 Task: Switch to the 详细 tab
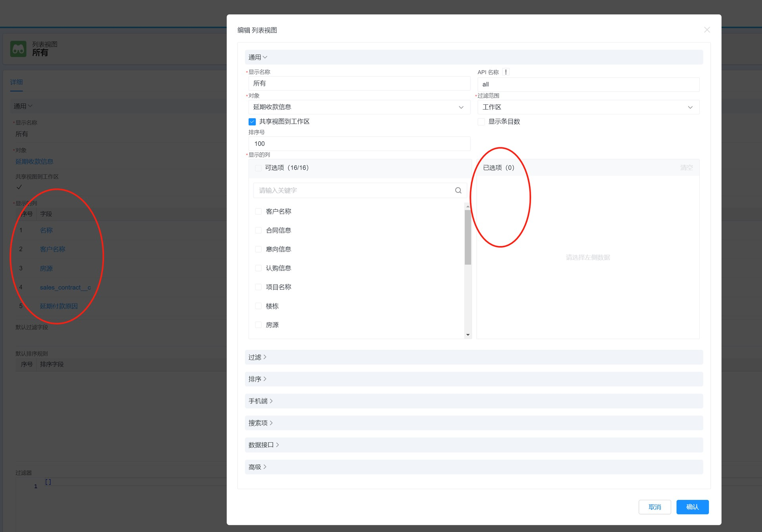tap(17, 82)
